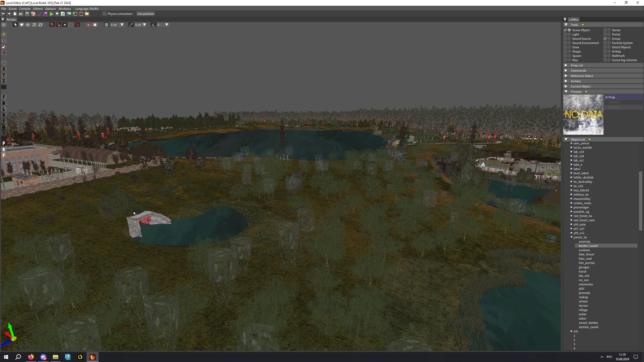Constrain to the Y axis
This screenshot has height=362, width=644.
[x=4, y=75]
